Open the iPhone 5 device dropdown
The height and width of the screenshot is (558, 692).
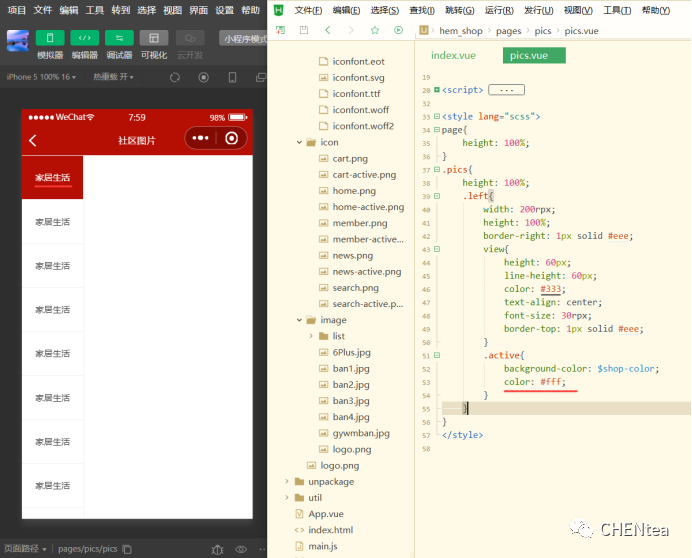pyautogui.click(x=40, y=77)
